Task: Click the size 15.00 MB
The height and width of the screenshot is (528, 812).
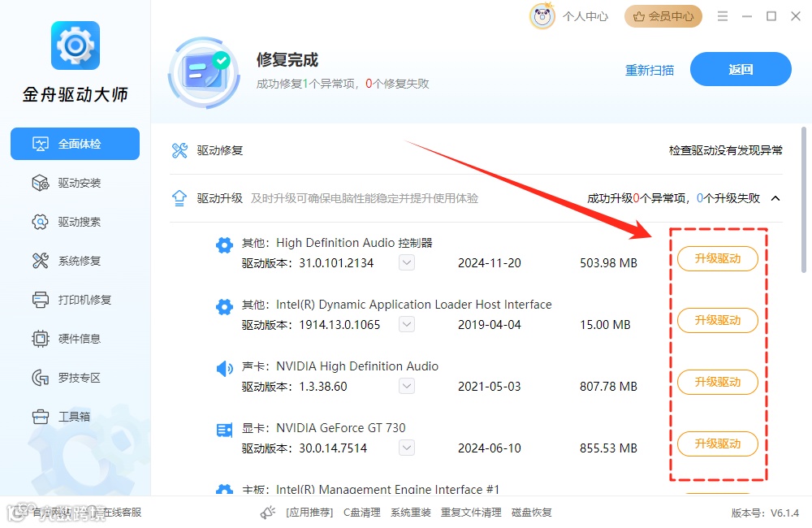Action: click(605, 324)
